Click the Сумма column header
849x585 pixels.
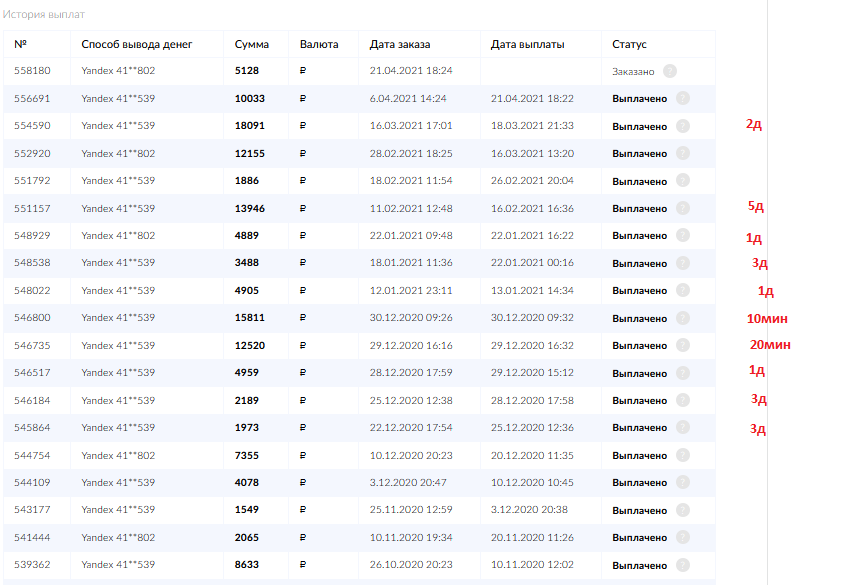(252, 44)
